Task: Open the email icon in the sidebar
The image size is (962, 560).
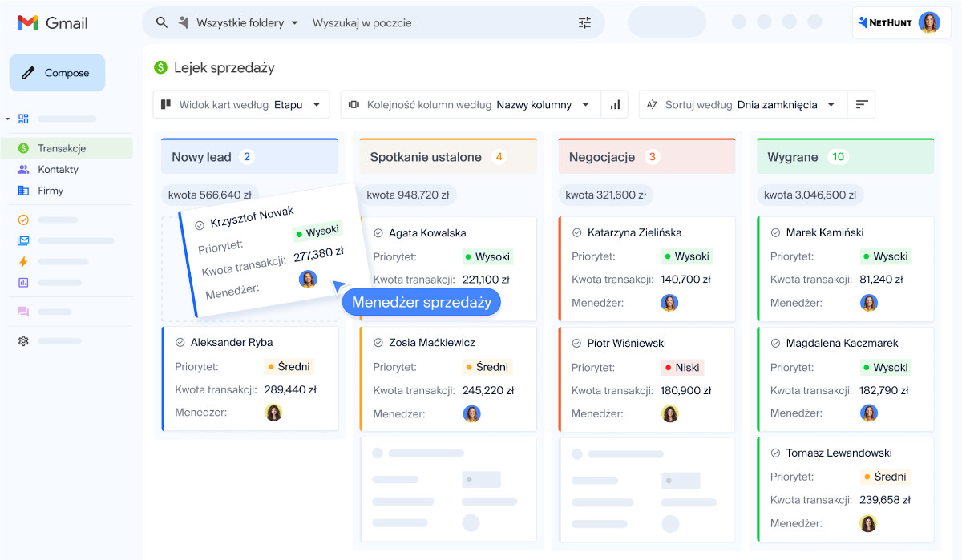Action: coord(22,240)
